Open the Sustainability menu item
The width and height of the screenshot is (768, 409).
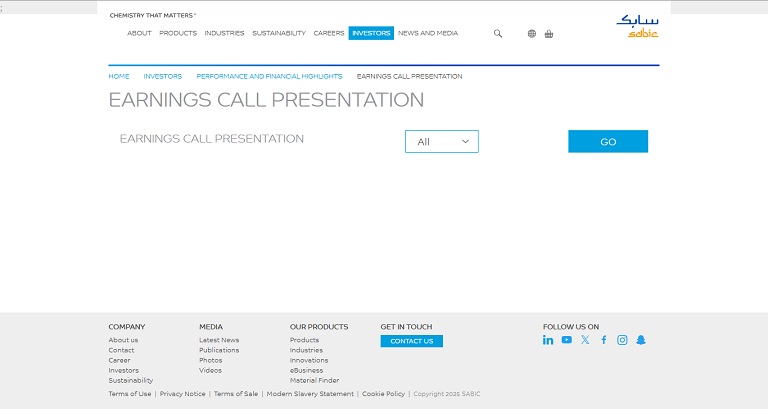point(279,33)
